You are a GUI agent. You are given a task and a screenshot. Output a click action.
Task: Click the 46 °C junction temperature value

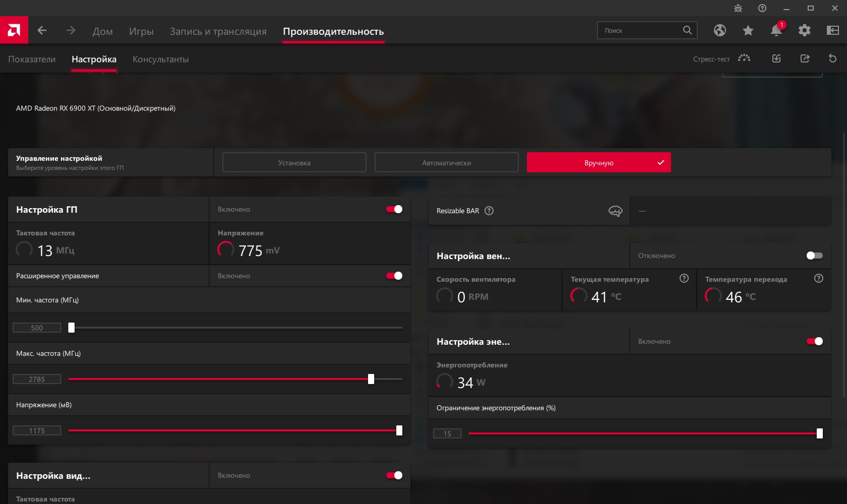click(x=741, y=297)
